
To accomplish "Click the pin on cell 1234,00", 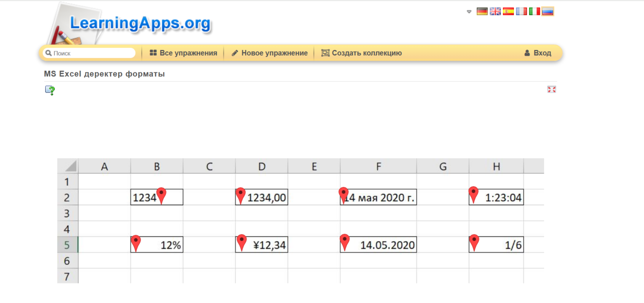I will pyautogui.click(x=240, y=195).
